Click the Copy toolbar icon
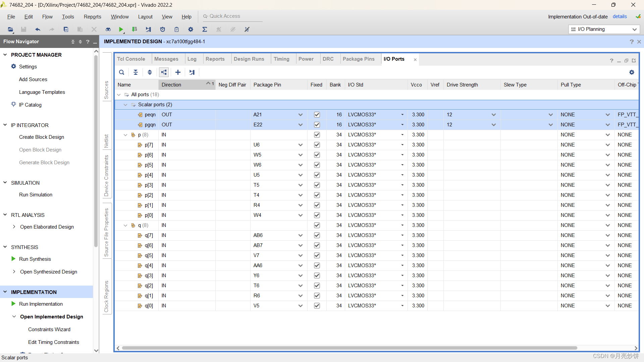This screenshot has height=362, width=644. coord(66,29)
